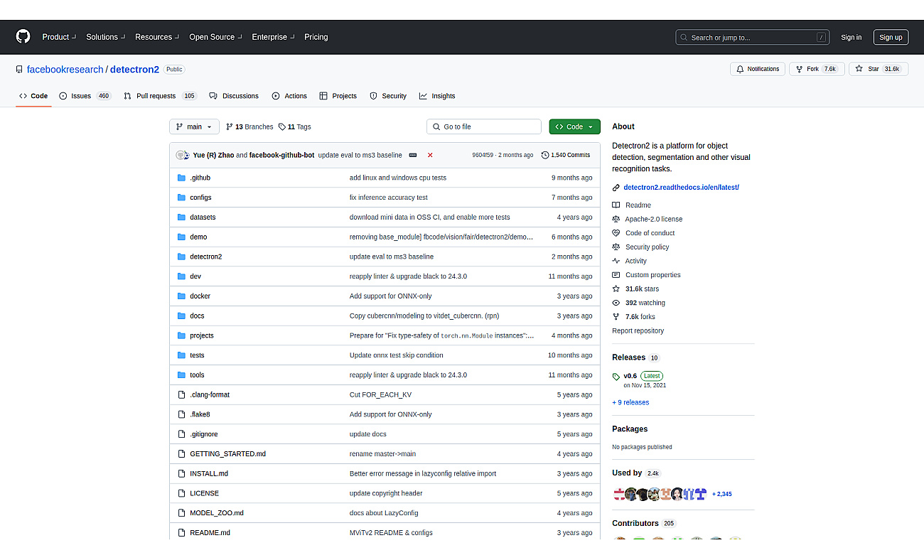Click the Sign up button

click(x=891, y=38)
